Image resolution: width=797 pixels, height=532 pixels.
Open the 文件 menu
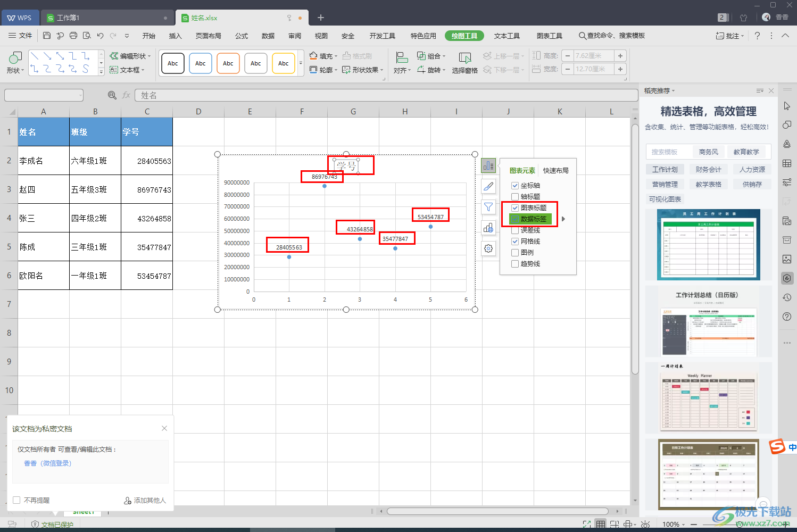click(x=20, y=36)
